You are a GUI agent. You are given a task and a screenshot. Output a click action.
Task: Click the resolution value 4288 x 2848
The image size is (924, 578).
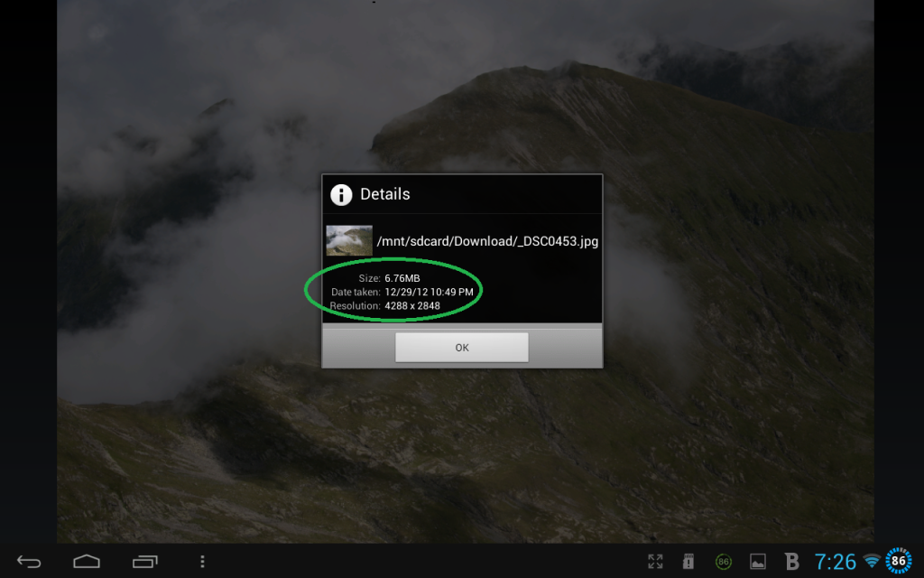click(411, 305)
